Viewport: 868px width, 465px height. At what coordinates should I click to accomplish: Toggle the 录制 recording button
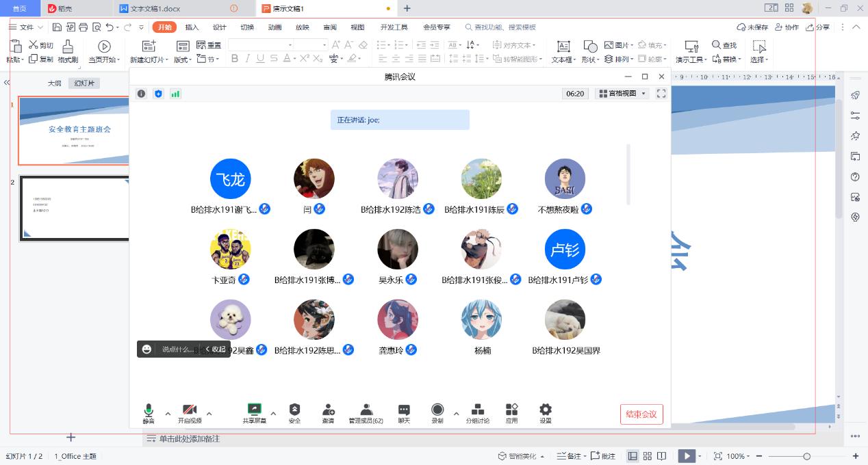point(437,410)
